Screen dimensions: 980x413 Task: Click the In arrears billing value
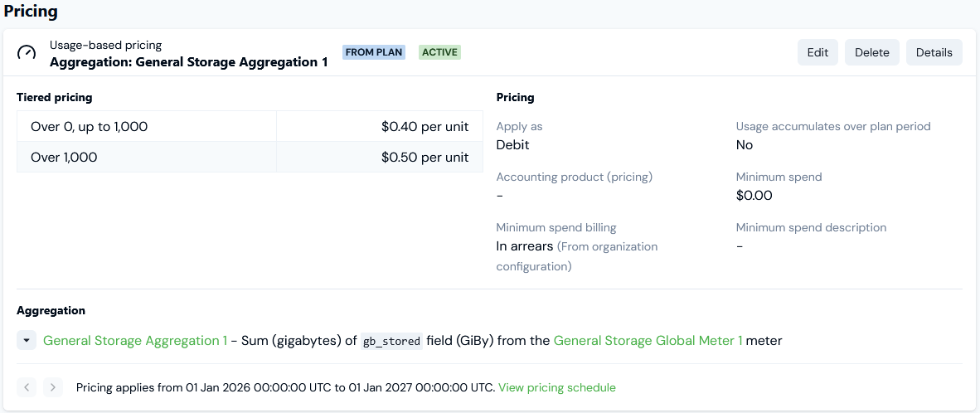pyautogui.click(x=524, y=246)
